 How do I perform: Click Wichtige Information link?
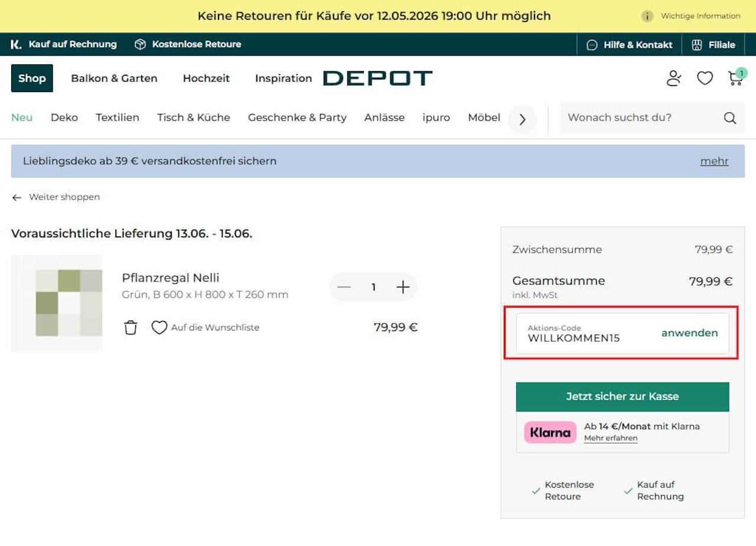(x=700, y=16)
